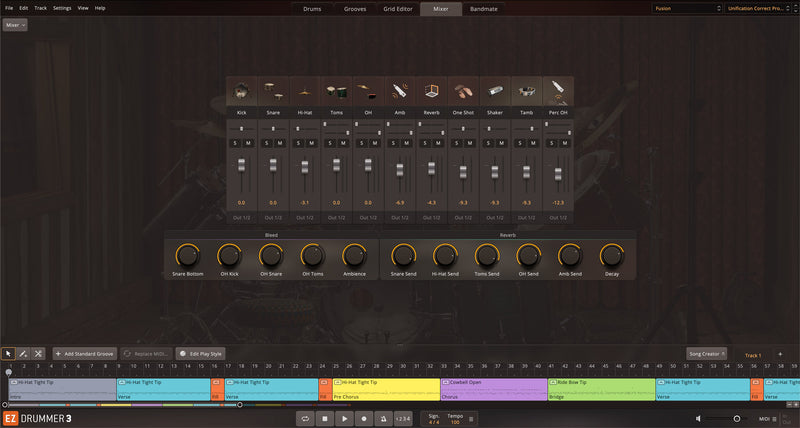This screenshot has height=428, width=800.
Task: Click the speaker volume icon
Action: pos(699,418)
